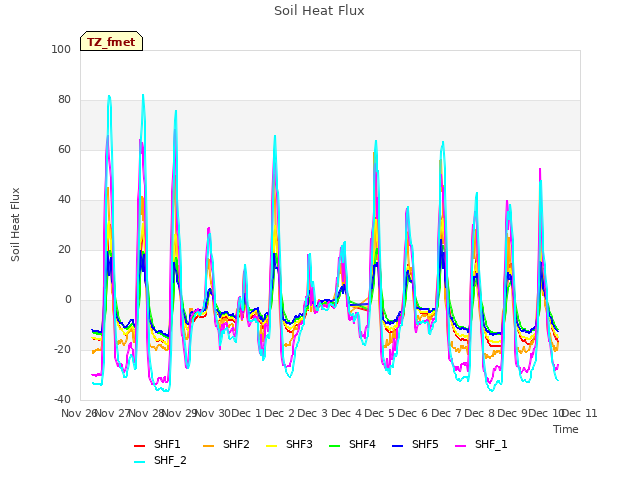Image resolution: width=640 pixels, height=480 pixels.
Task: Click the 60 y-axis tick label
Action: click(64, 149)
